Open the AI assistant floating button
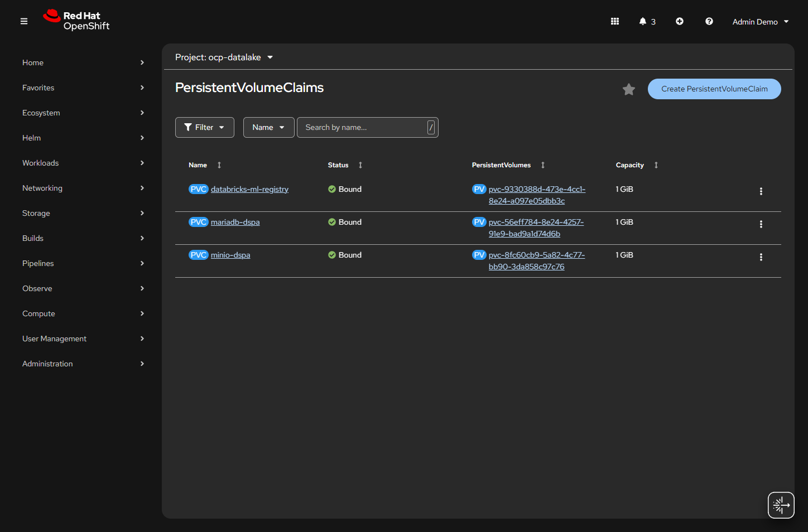 [781, 505]
